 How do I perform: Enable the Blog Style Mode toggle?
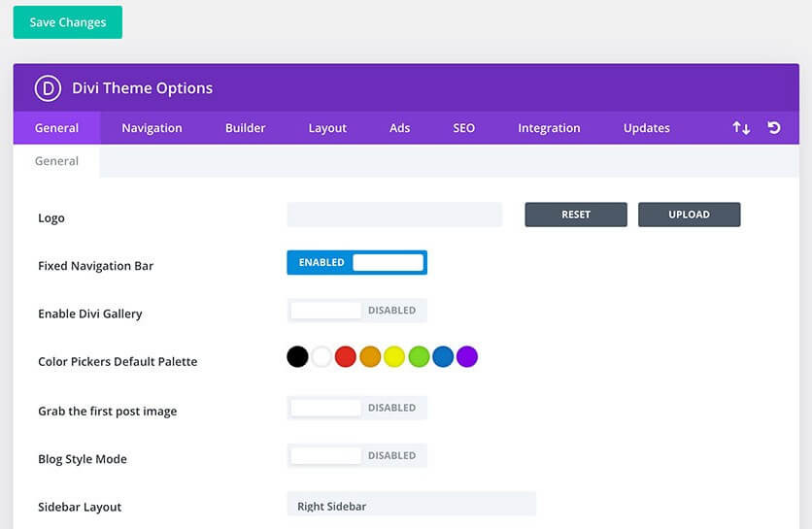pyautogui.click(x=356, y=455)
